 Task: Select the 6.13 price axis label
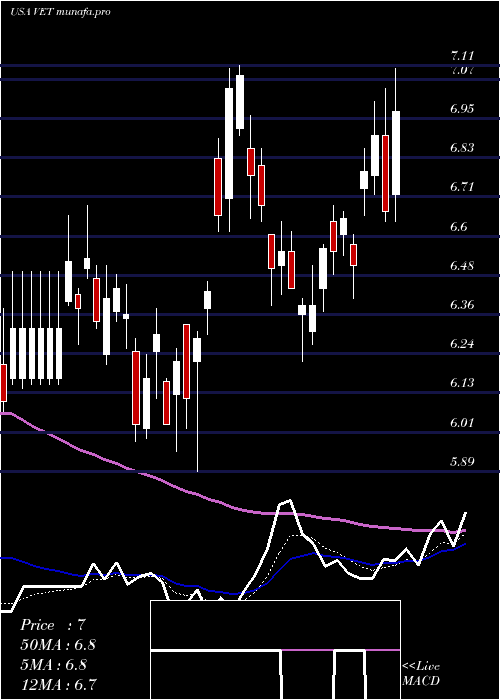462,383
